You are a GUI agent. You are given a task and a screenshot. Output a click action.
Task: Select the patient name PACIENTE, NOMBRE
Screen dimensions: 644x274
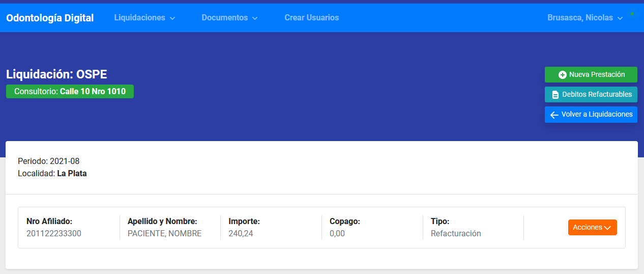coord(164,234)
